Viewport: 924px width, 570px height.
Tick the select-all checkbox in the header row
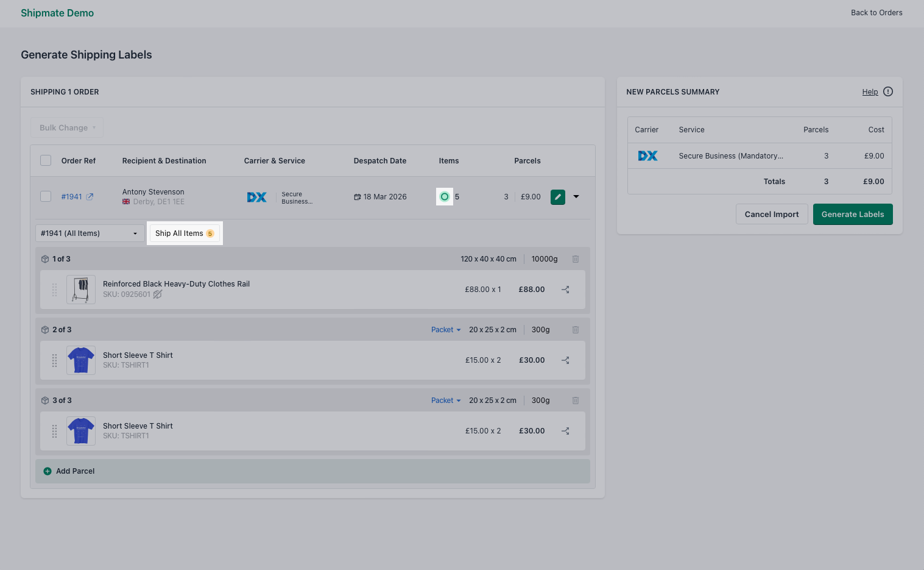tap(46, 160)
